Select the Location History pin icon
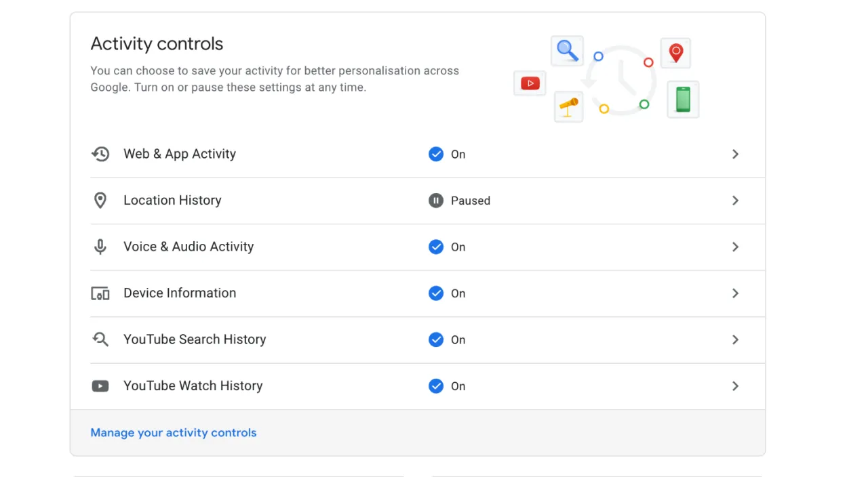Image resolution: width=868 pixels, height=477 pixels. [100, 200]
